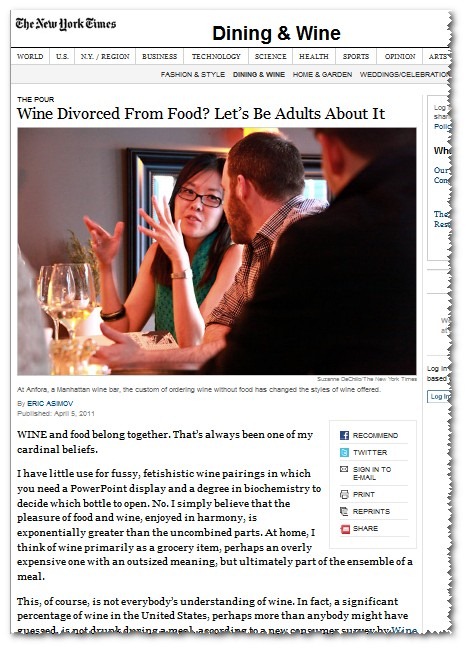Open the Opinion section tab
The width and height of the screenshot is (469, 651).
click(400, 56)
